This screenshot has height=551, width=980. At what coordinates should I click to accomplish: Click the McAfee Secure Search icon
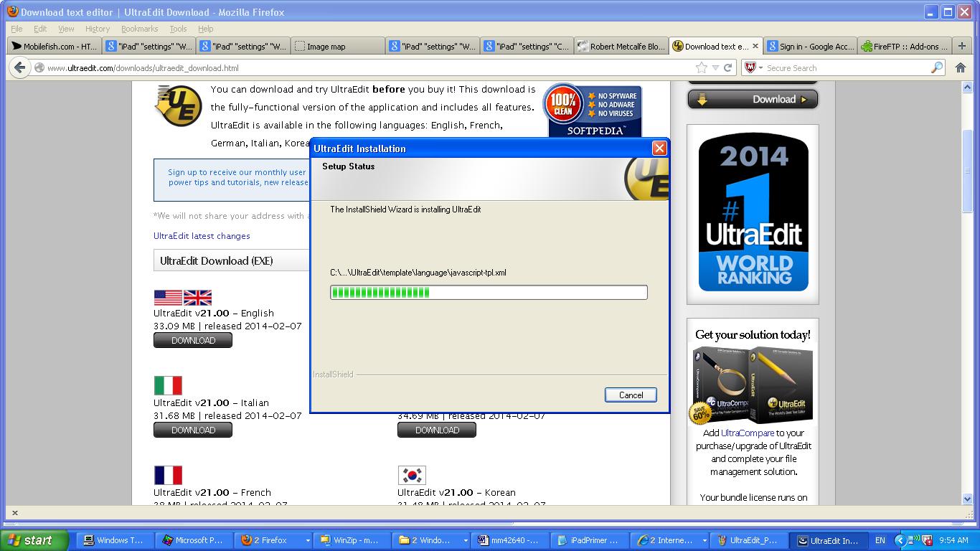coord(750,67)
